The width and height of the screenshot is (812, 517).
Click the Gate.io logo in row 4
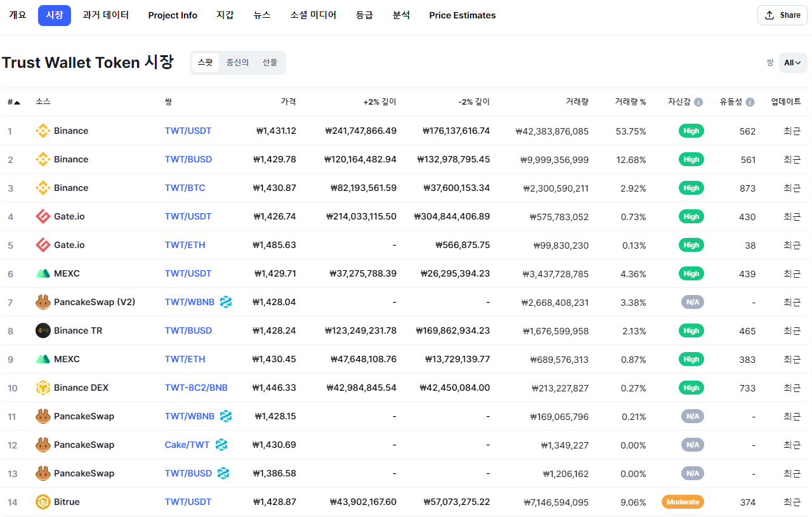[x=43, y=217]
